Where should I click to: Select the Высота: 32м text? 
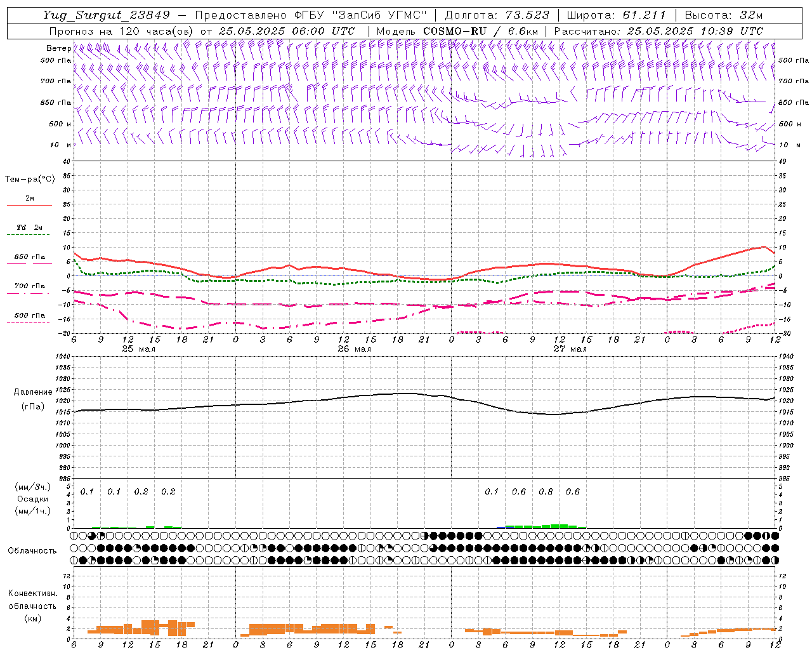click(x=723, y=15)
